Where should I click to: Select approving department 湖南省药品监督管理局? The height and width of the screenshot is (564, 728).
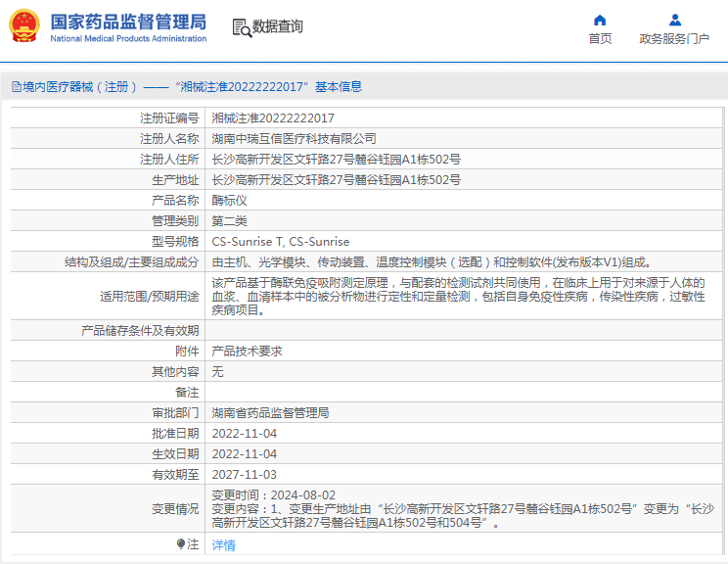click(x=270, y=412)
